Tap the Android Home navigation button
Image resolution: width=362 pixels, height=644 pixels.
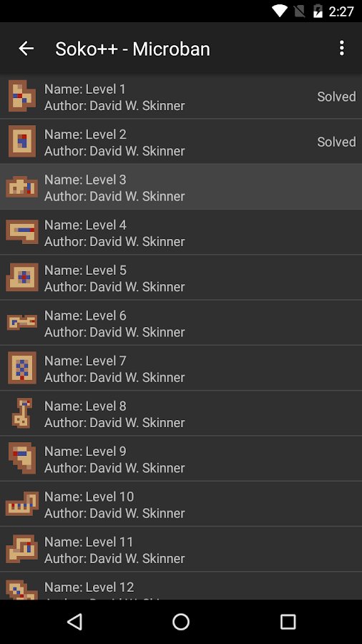(181, 622)
